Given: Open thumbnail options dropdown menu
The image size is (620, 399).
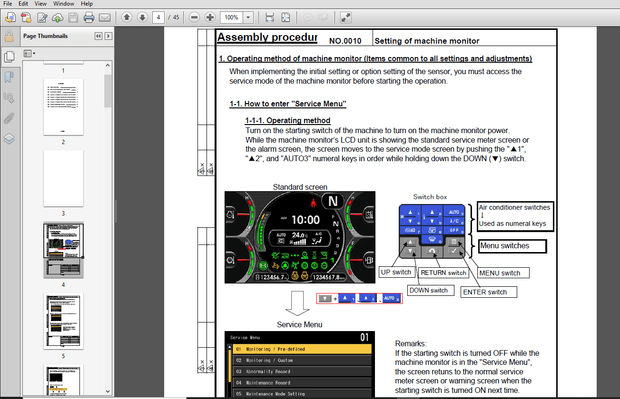Looking at the screenshot, I should pos(29,53).
